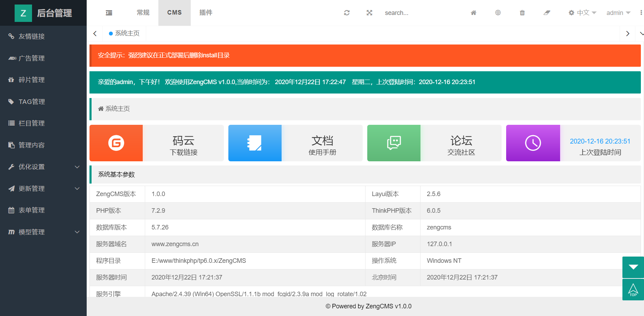Click the trash can icon in the top bar
The width and height of the screenshot is (644, 316).
pos(522,13)
